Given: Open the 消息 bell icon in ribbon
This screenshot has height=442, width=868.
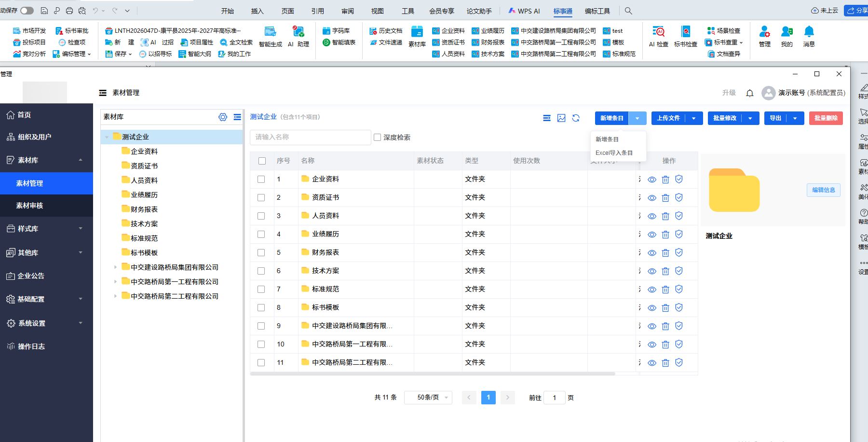Looking at the screenshot, I should pos(809,32).
